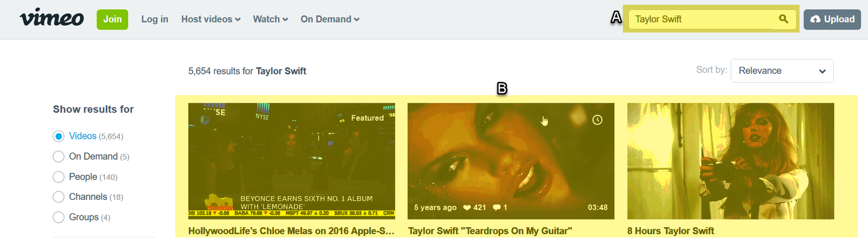Click the Upload cloud icon
Viewport: 868px width, 238px height.
pos(815,19)
